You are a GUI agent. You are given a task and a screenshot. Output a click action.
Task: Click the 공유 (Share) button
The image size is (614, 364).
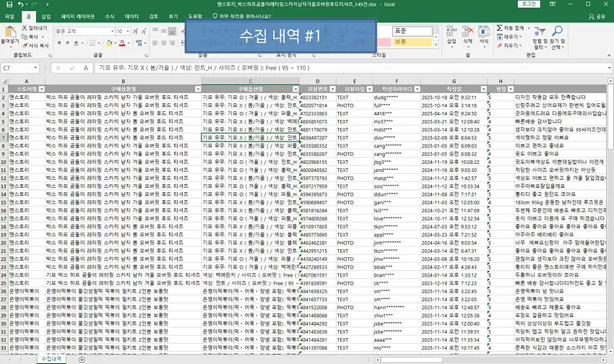tap(597, 17)
